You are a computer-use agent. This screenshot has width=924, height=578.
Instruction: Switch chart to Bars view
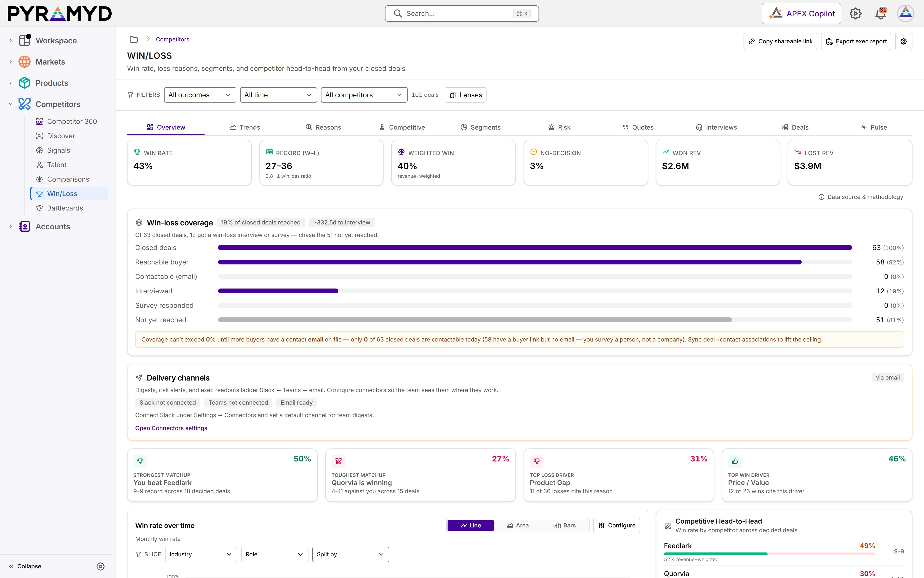565,525
